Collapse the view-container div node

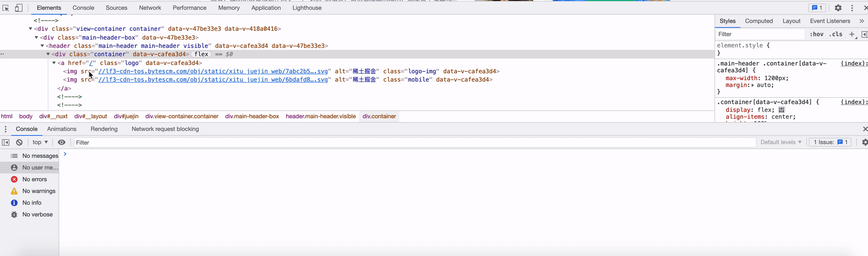(30, 29)
